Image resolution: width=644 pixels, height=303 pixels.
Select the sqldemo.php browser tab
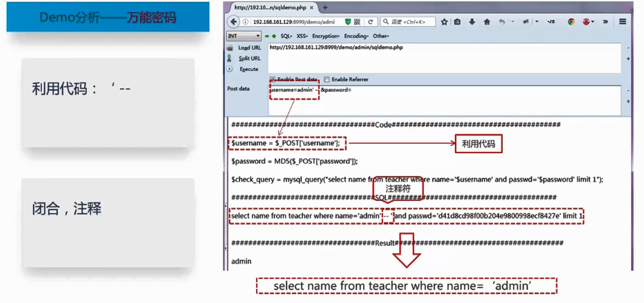(270, 7)
